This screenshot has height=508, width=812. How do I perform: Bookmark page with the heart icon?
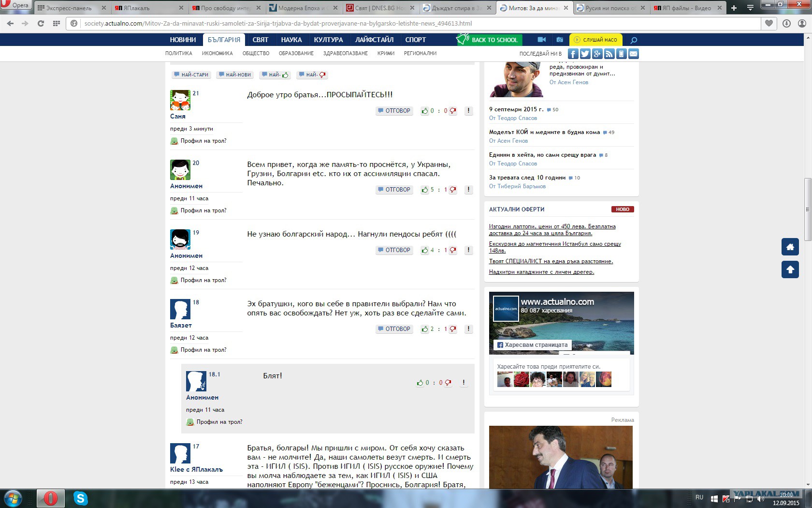pos(769,23)
